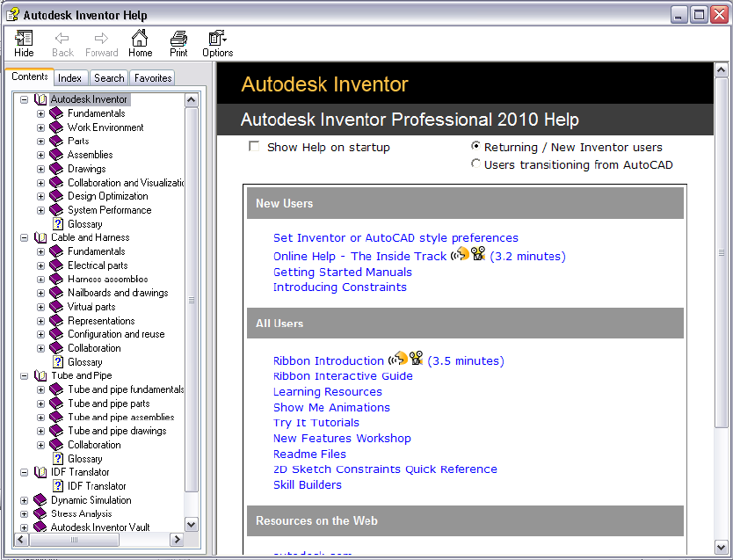Click the System Performance book icon
The height and width of the screenshot is (560, 733).
[x=56, y=210]
